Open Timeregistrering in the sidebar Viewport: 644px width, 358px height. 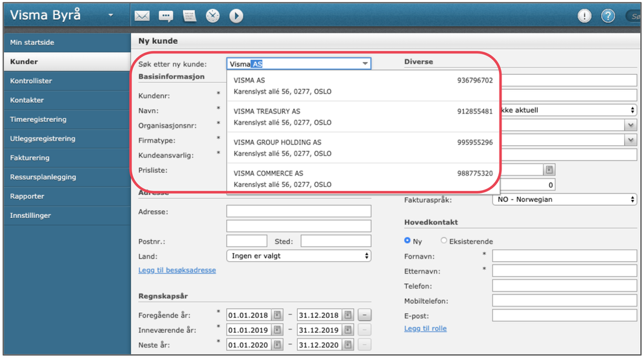pos(67,119)
